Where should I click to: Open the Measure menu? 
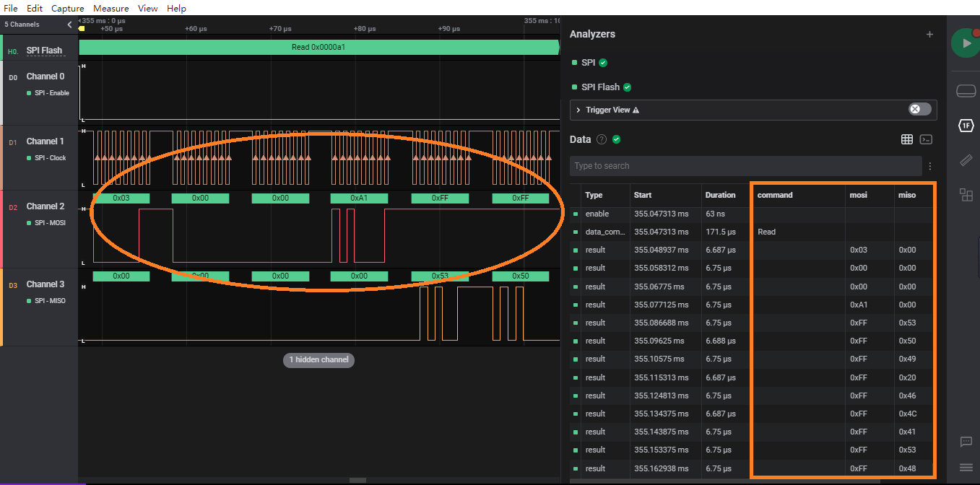(111, 9)
